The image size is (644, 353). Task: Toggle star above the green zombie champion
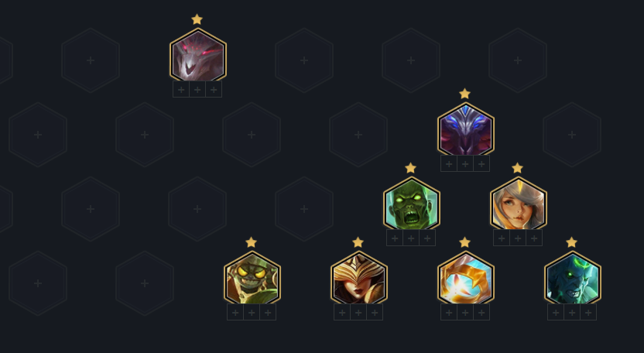click(x=410, y=168)
